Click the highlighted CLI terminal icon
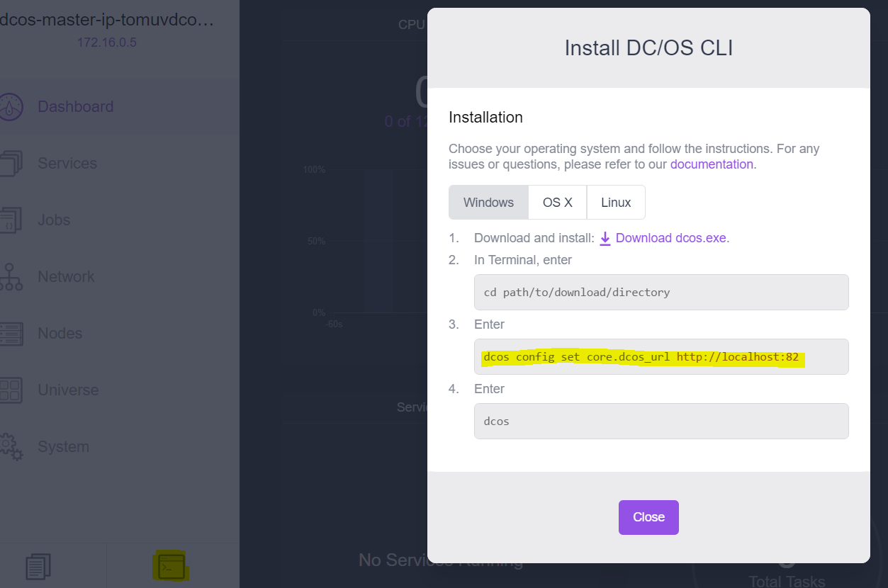Viewport: 888px width, 588px height. coord(171,566)
